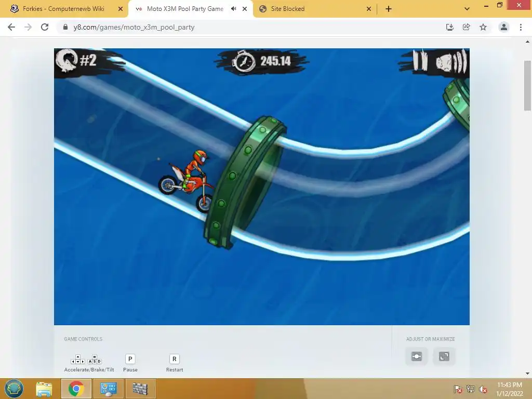Pause the game with the pause bars icon

[420, 60]
